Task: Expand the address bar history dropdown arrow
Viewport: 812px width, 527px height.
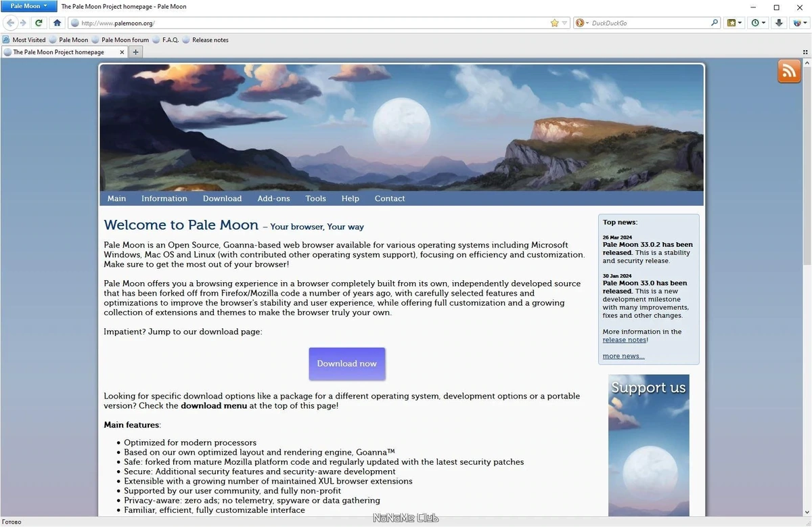Action: (565, 23)
